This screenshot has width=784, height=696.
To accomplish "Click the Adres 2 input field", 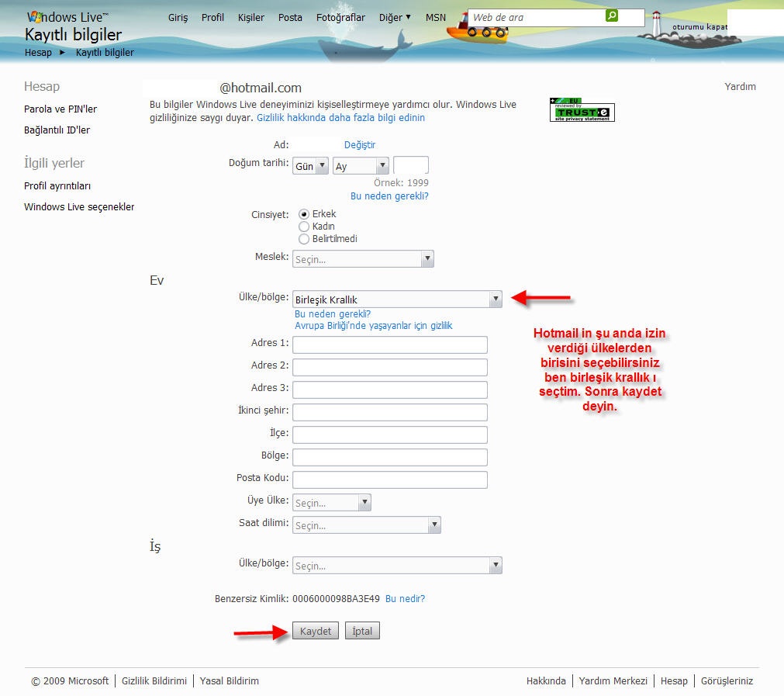I will tap(390, 367).
